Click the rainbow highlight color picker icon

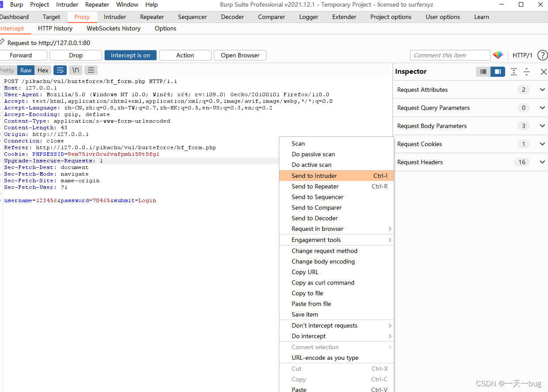pos(498,55)
